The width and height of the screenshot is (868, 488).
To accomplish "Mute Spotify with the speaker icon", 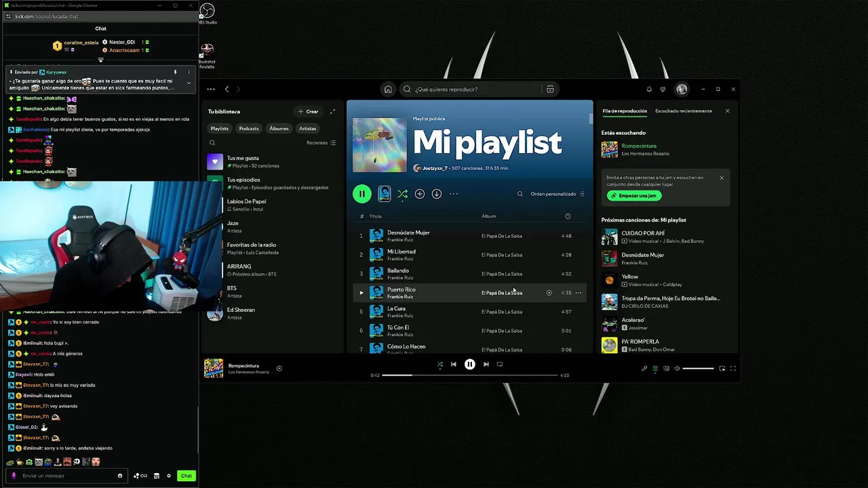I will pos(677,369).
